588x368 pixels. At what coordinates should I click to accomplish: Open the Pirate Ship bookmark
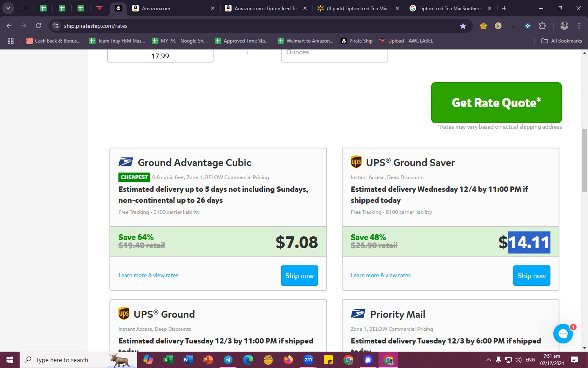tap(356, 41)
